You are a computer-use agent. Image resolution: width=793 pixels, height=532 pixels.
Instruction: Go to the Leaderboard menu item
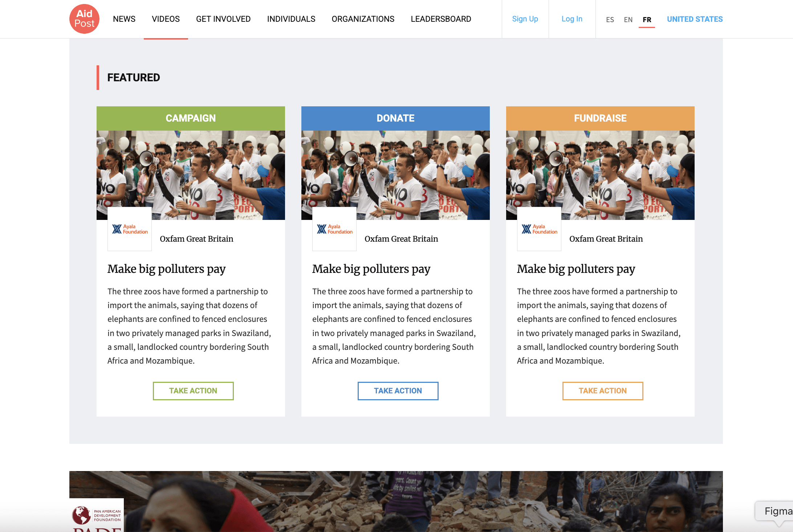441,19
